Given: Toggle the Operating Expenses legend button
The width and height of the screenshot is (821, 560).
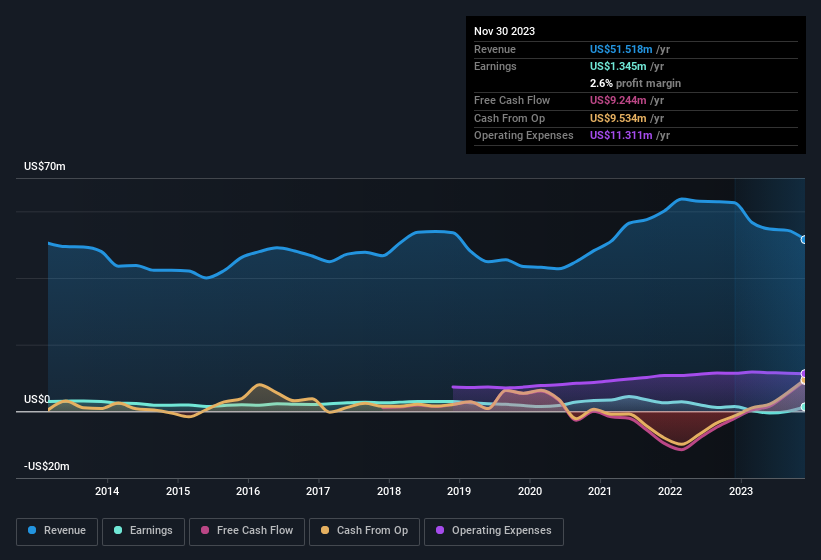Looking at the screenshot, I should pos(494,531).
